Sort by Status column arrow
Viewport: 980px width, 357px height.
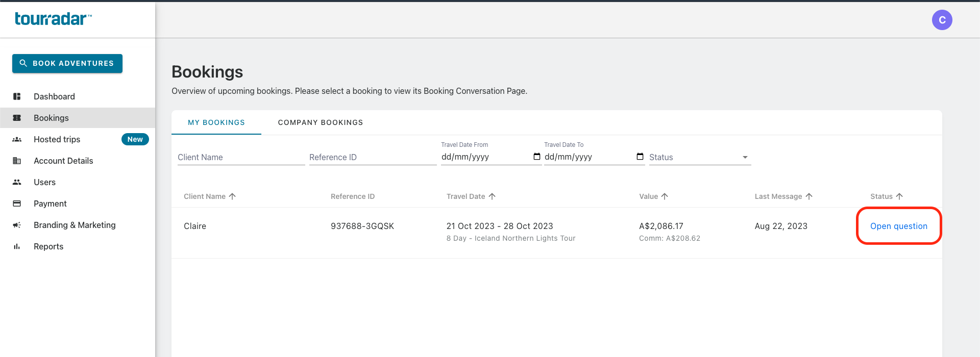coord(899,196)
